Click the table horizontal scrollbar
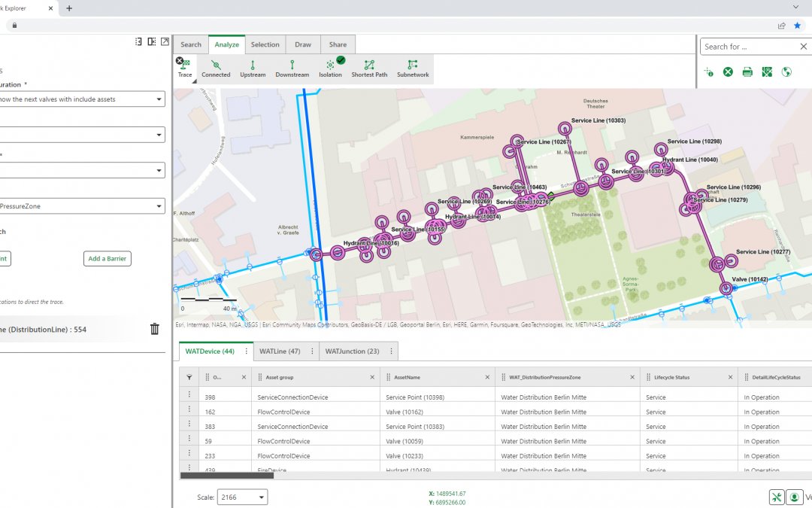The width and height of the screenshot is (812, 508). click(x=227, y=476)
